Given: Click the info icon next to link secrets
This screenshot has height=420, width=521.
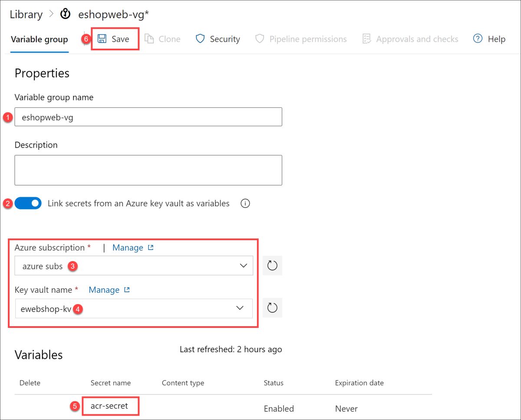Looking at the screenshot, I should click(245, 203).
